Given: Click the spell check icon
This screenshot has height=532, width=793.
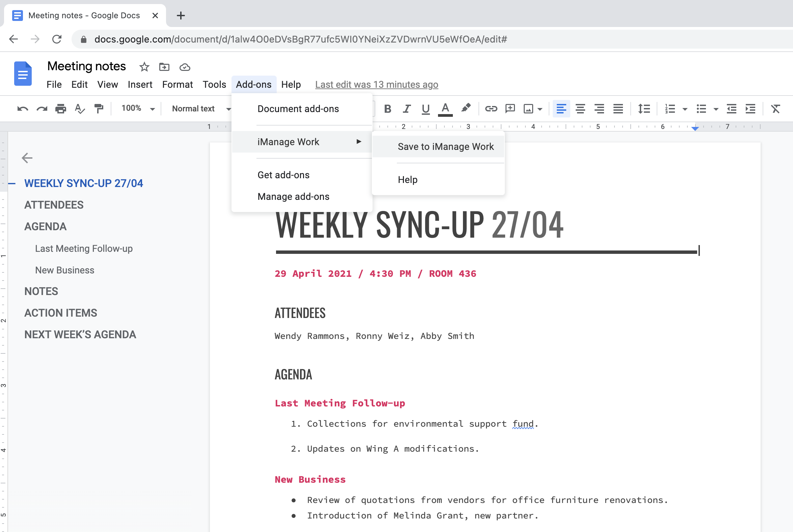Looking at the screenshot, I should (x=80, y=109).
